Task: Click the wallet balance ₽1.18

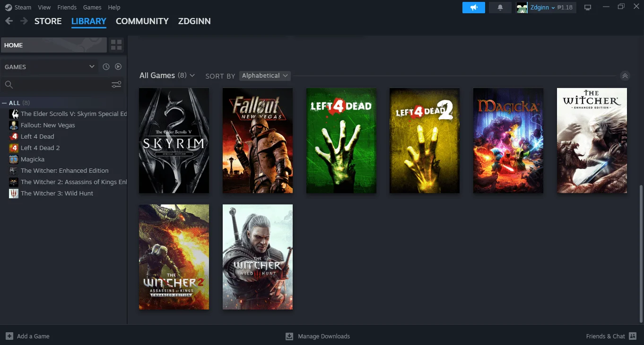Action: tap(565, 8)
